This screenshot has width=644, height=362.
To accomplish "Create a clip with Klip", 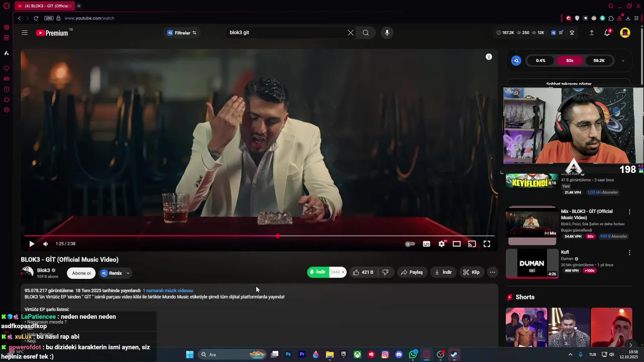I will point(471,272).
